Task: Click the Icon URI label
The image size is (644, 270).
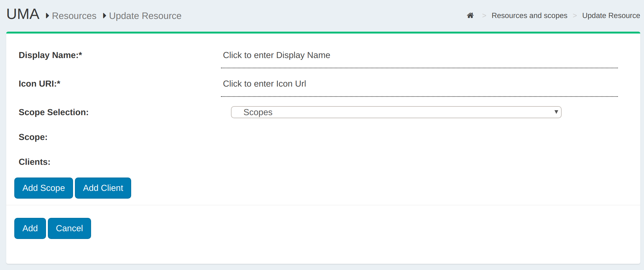Action: pyautogui.click(x=39, y=84)
